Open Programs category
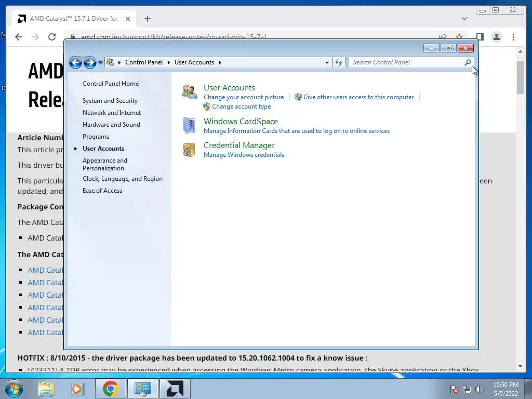This screenshot has width=532, height=399. [x=96, y=137]
